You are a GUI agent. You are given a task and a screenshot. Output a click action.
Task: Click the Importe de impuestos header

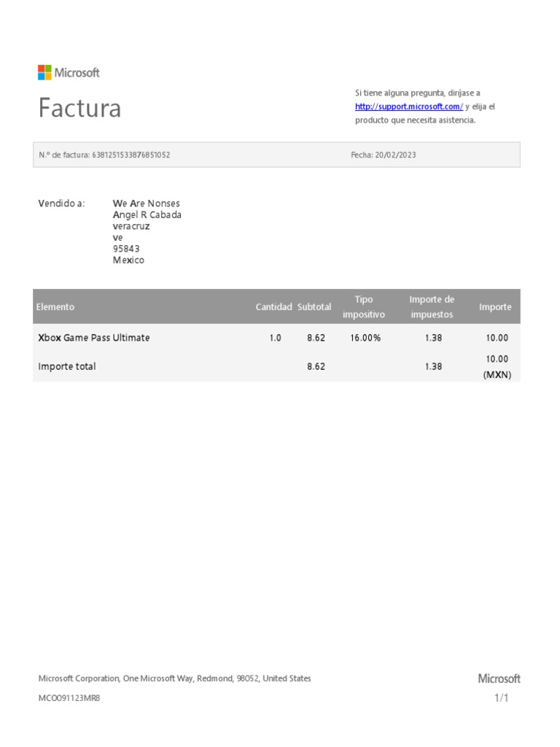[432, 307]
